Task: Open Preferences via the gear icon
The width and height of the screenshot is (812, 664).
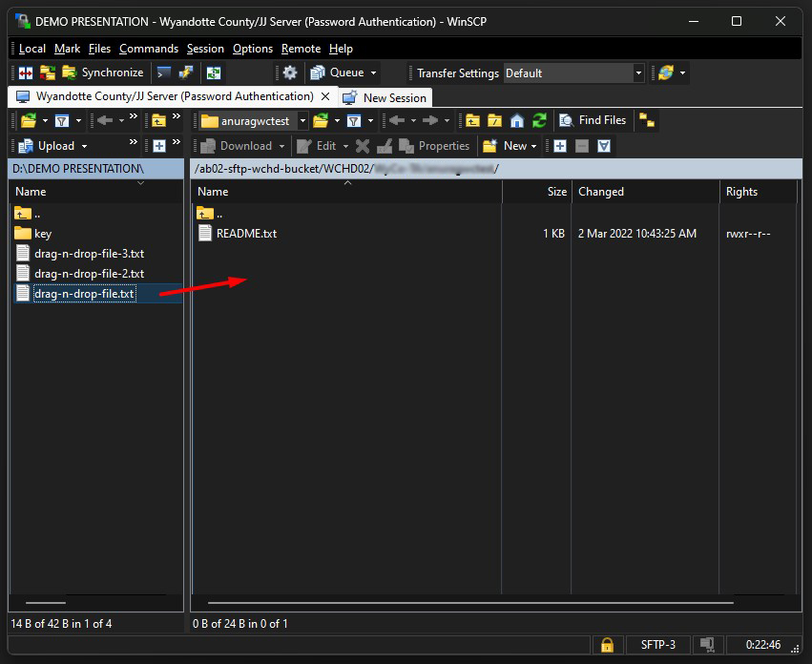Action: 290,73
